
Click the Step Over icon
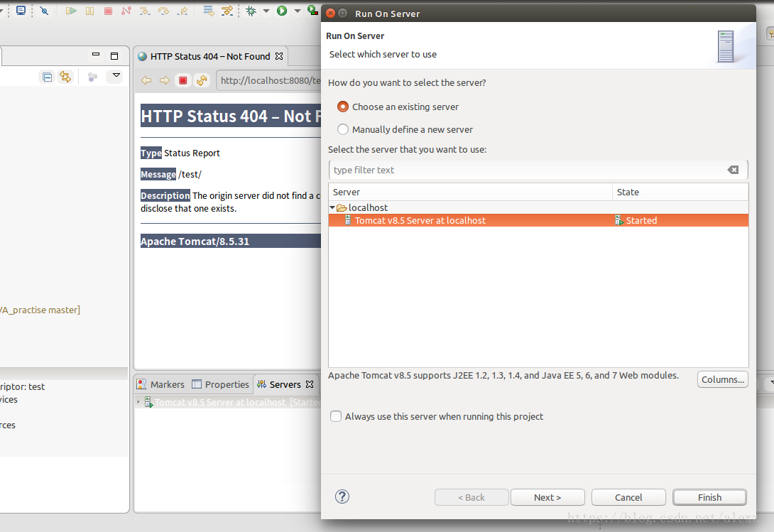(163, 11)
